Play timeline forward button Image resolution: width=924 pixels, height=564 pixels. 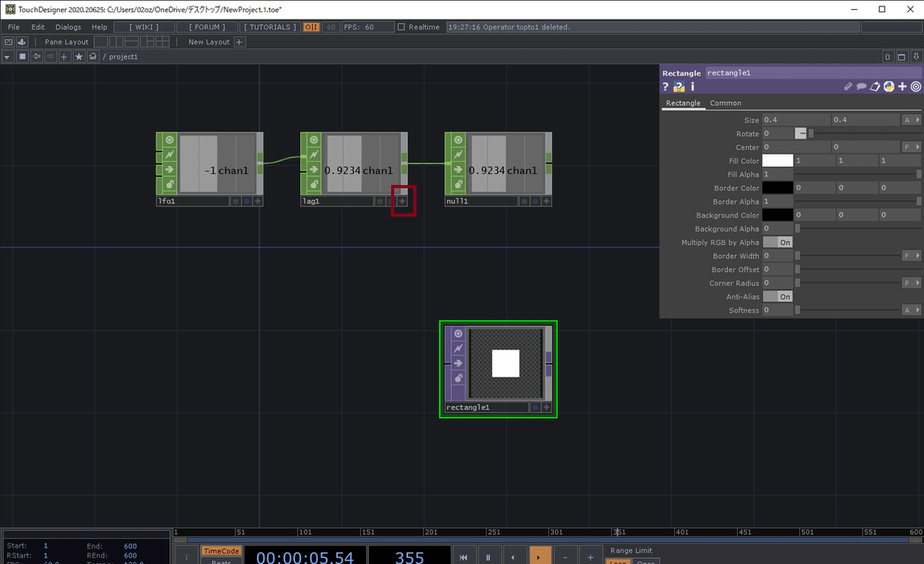(539, 556)
